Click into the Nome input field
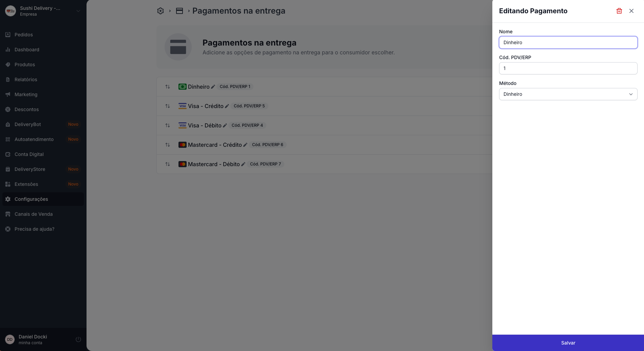Screen dimensions: 644x351 coord(568,42)
